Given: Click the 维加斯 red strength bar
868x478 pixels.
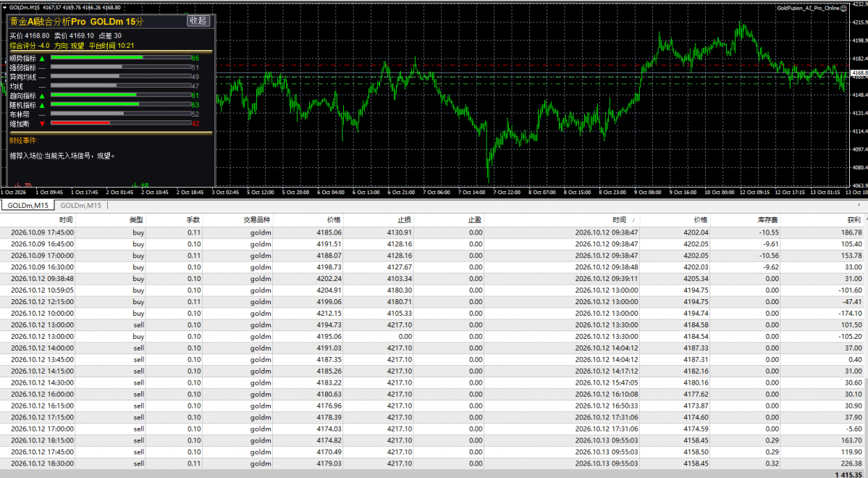Looking at the screenshot, I should [80, 122].
